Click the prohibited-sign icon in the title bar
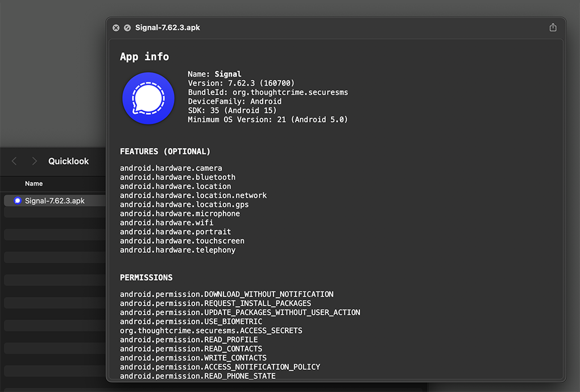Image resolution: width=580 pixels, height=392 pixels. pyautogui.click(x=127, y=27)
